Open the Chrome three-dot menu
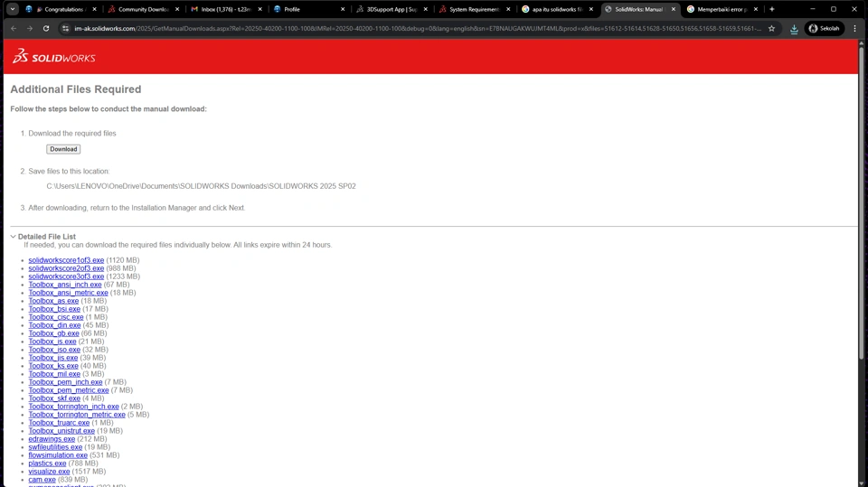 click(x=854, y=28)
